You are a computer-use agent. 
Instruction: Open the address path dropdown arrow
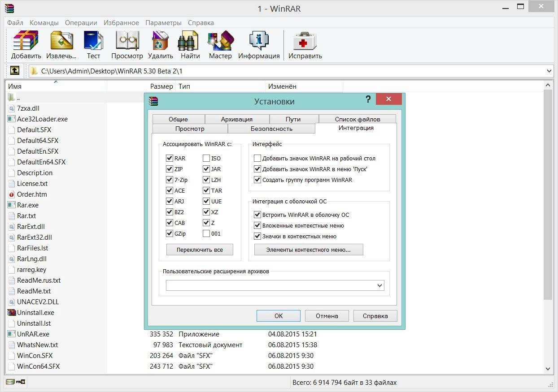point(549,71)
